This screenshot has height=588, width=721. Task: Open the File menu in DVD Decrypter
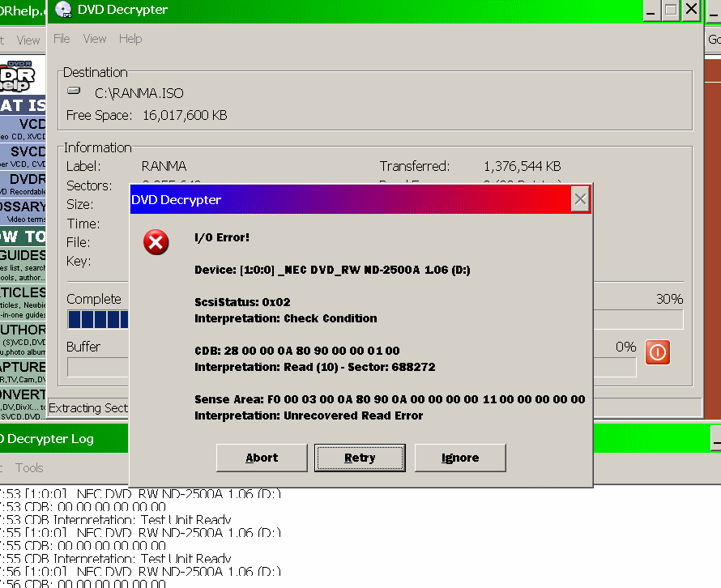coord(62,39)
